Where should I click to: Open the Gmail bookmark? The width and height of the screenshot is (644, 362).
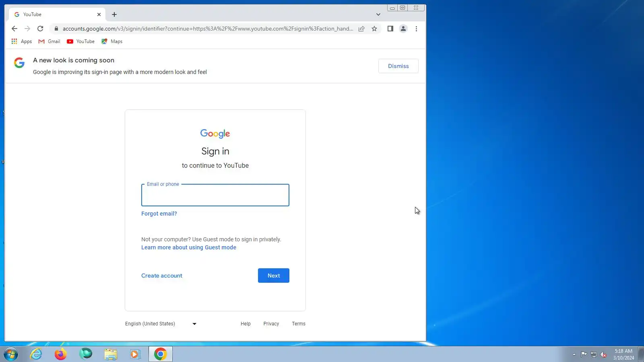pyautogui.click(x=49, y=41)
